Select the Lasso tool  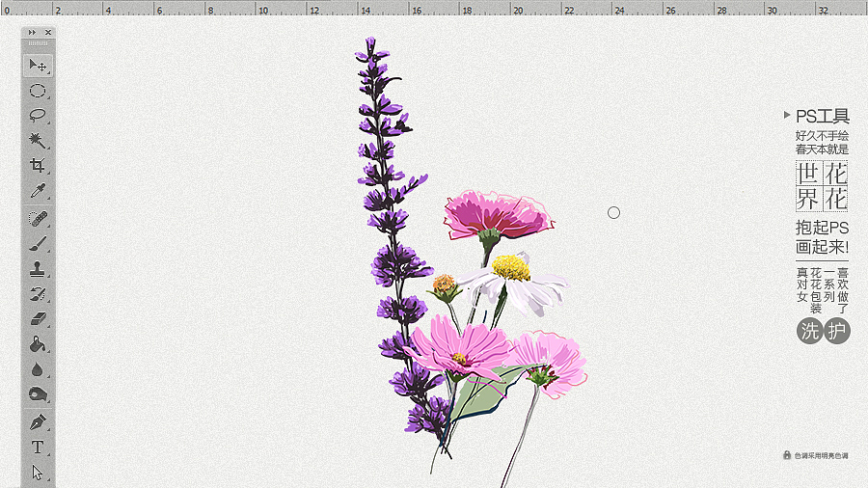38,116
